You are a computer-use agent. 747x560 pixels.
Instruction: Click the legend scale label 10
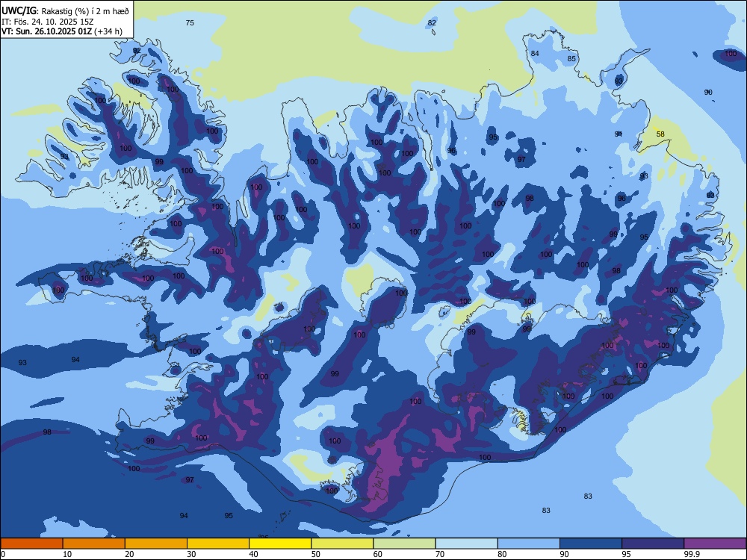(67, 554)
